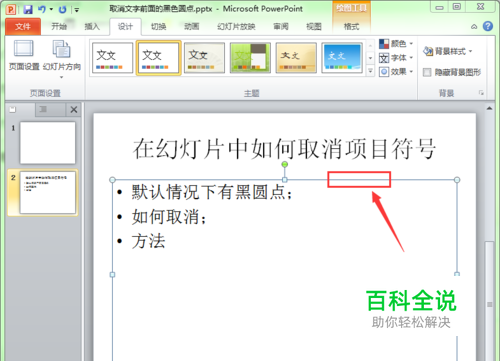
Task: Click the top-right sizing handle of text box
Action: 457,180
